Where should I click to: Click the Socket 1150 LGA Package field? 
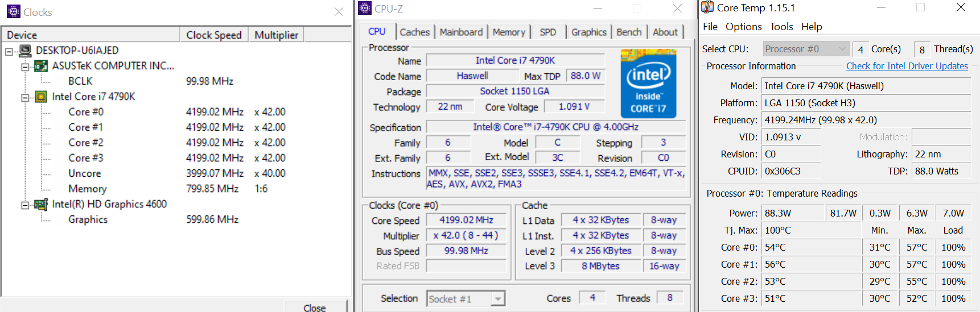(515, 91)
